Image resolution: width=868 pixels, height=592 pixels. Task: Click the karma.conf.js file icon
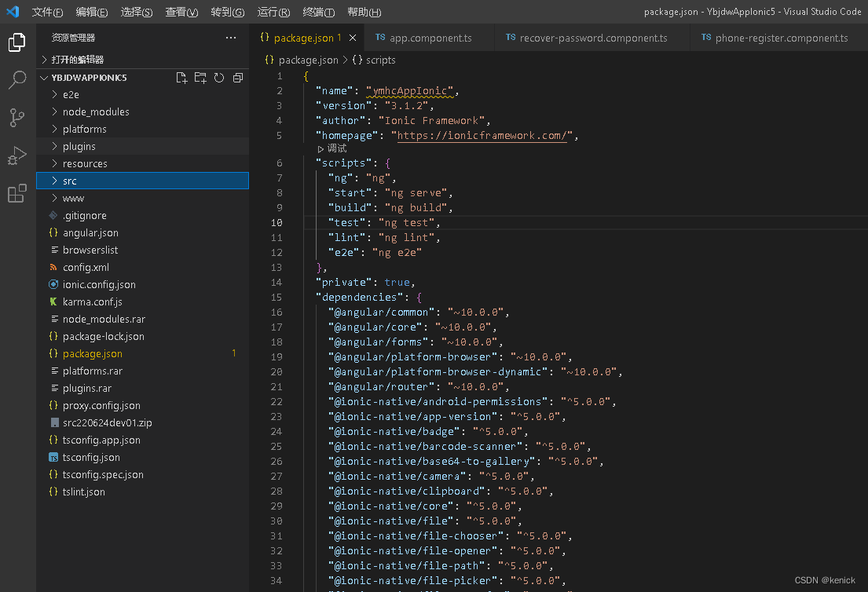coord(53,301)
